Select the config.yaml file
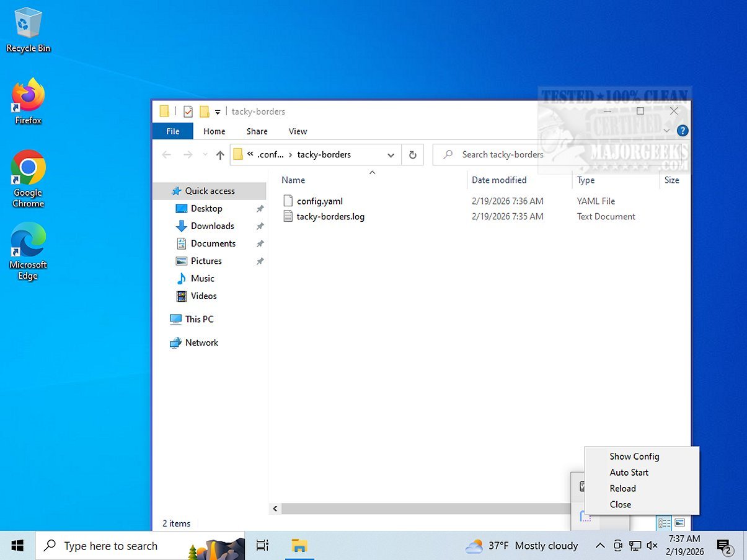The height and width of the screenshot is (560, 747). 319,201
